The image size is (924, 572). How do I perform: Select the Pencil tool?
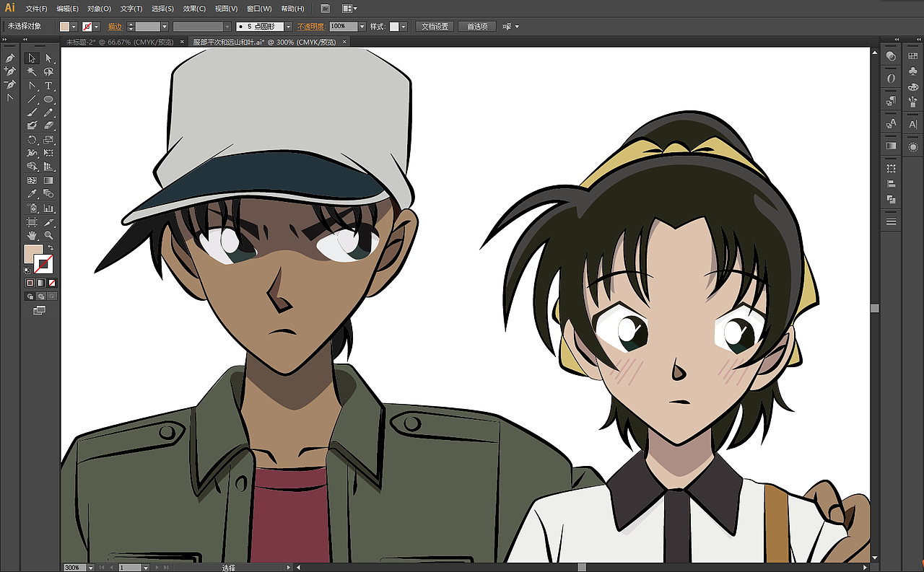48,113
